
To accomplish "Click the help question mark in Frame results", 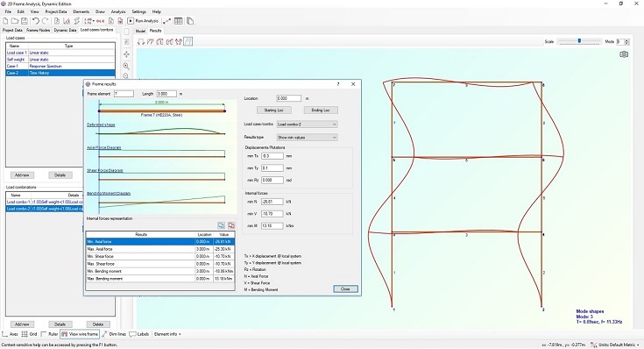I will 338,84.
